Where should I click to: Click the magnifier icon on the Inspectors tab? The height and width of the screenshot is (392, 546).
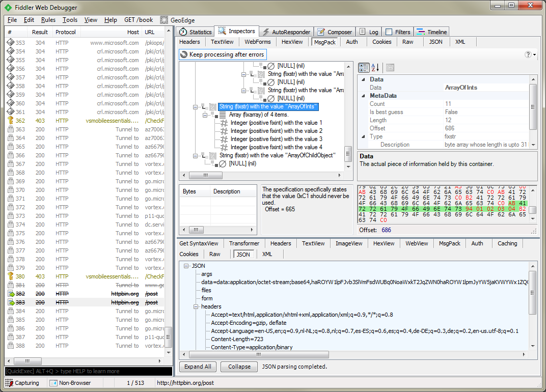(x=222, y=31)
